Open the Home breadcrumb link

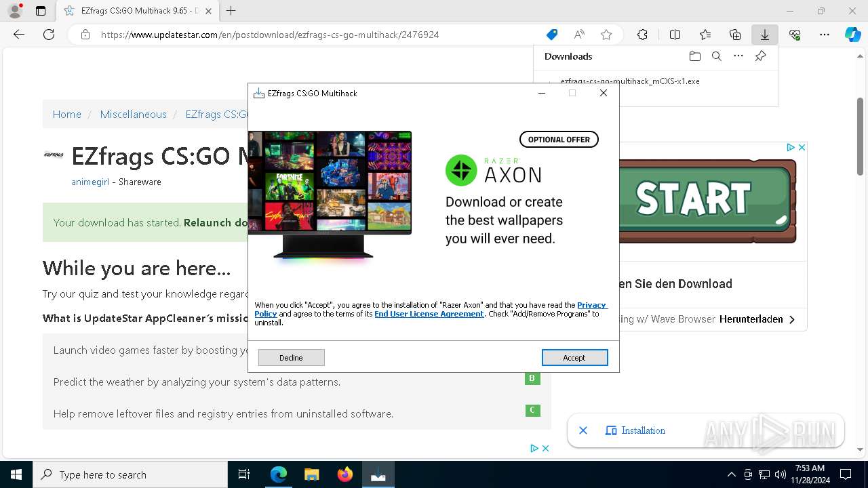(x=67, y=115)
